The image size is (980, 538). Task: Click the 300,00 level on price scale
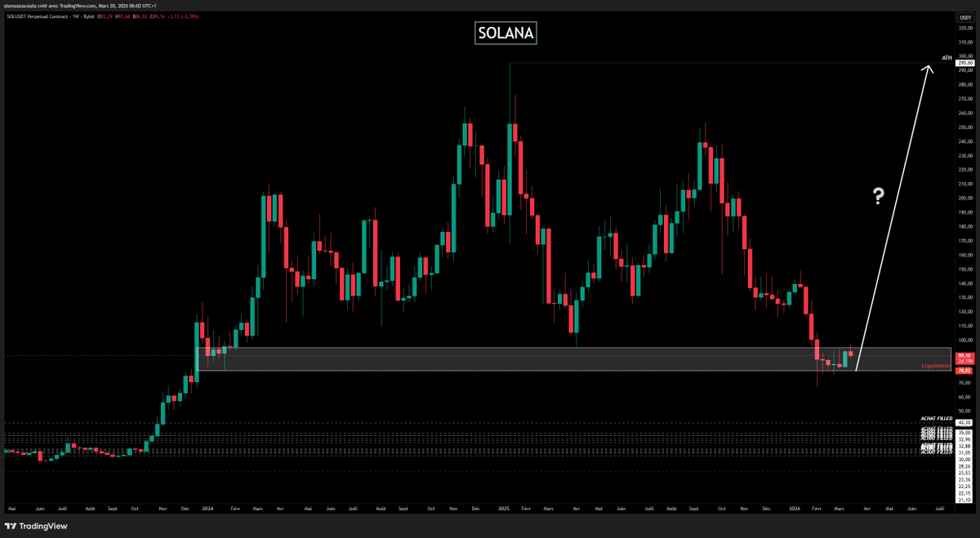coord(964,56)
